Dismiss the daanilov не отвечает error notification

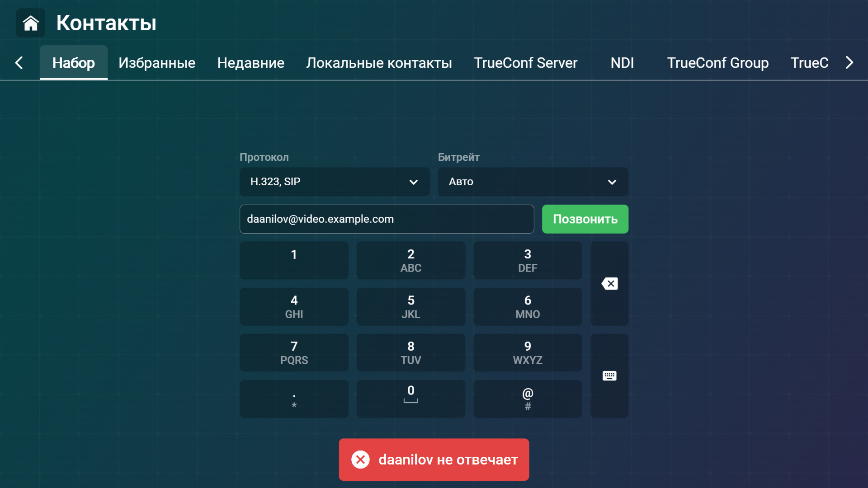[x=360, y=460]
